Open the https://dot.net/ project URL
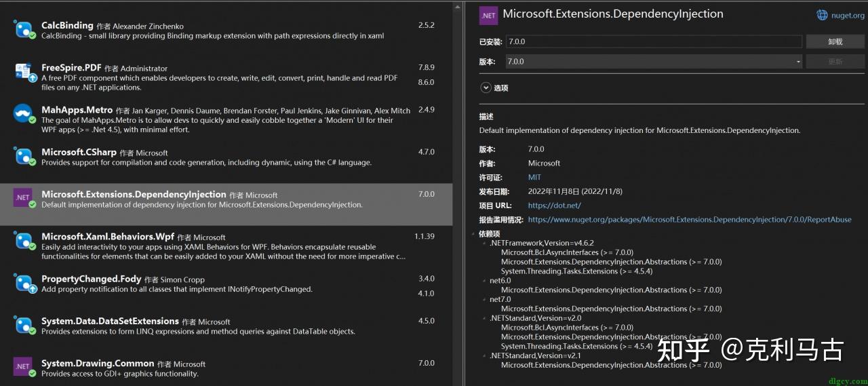 click(554, 206)
